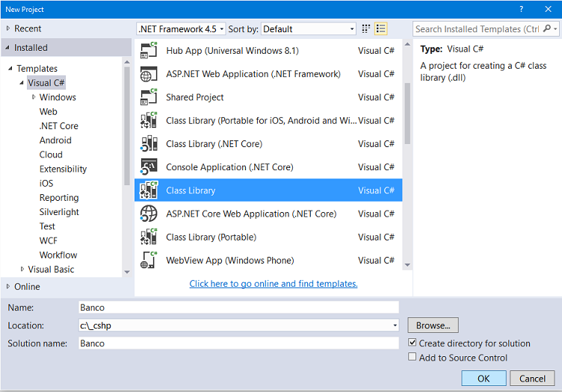Viewport: 562px width, 392px height.
Task: Switch to medium icons list view
Action: point(380,28)
